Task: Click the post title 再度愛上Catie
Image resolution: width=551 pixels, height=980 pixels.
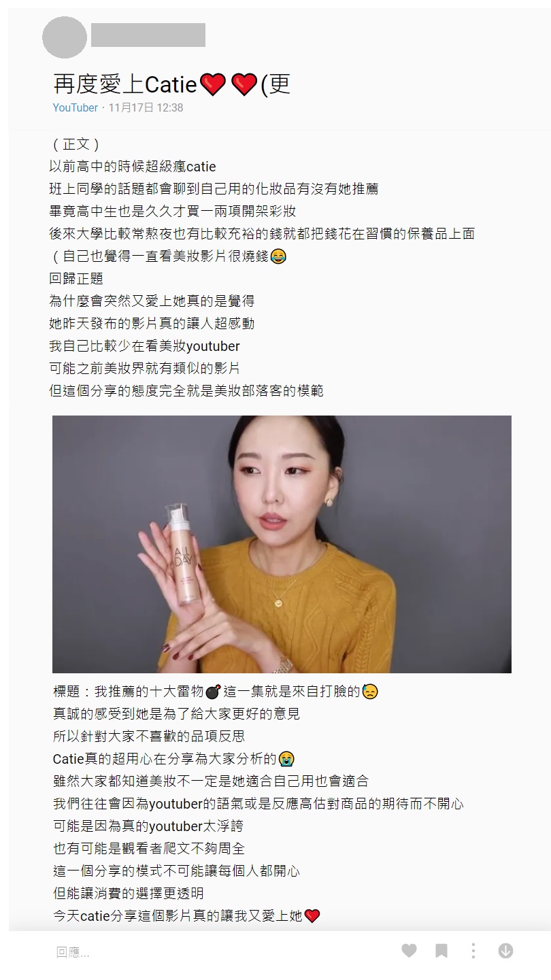Action: tap(126, 85)
